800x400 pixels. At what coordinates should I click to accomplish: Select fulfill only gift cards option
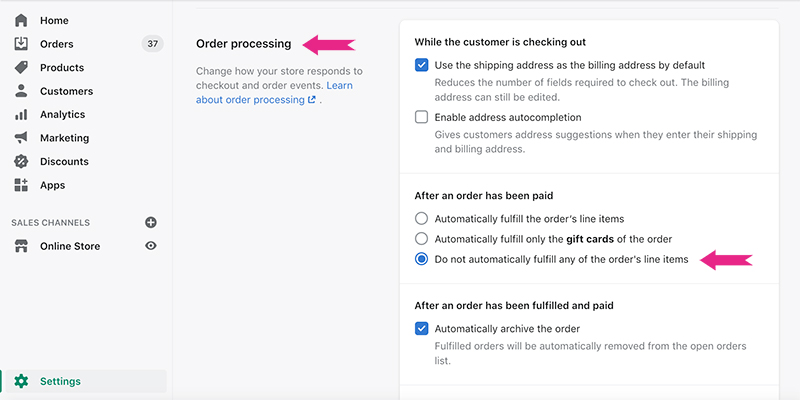[x=421, y=239]
